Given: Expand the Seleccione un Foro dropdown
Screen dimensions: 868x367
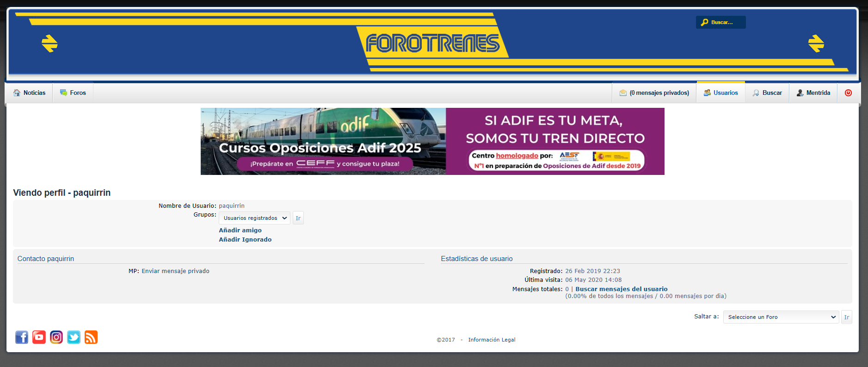Looking at the screenshot, I should click(781, 317).
